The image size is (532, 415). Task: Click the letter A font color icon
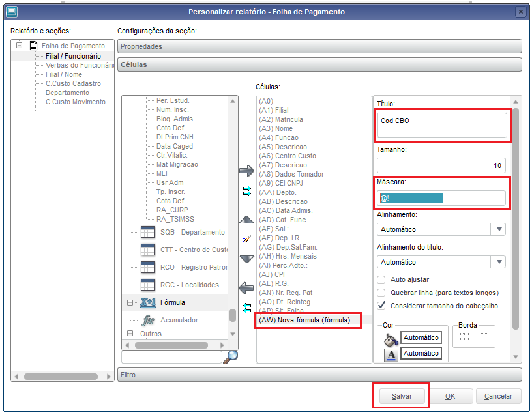391,355
